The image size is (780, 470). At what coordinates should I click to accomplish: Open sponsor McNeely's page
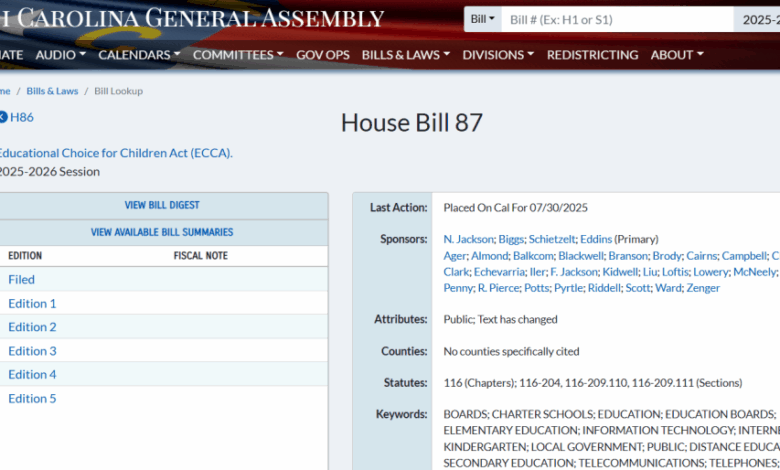754,272
